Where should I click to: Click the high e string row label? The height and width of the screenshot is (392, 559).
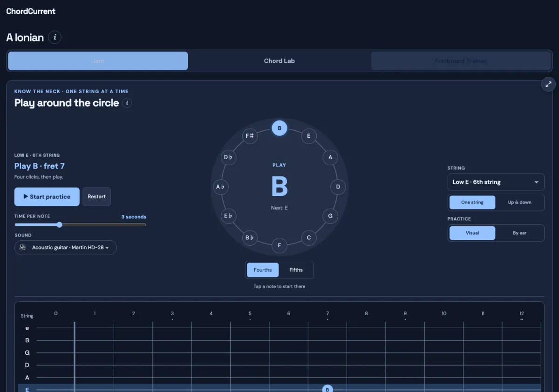point(27,328)
